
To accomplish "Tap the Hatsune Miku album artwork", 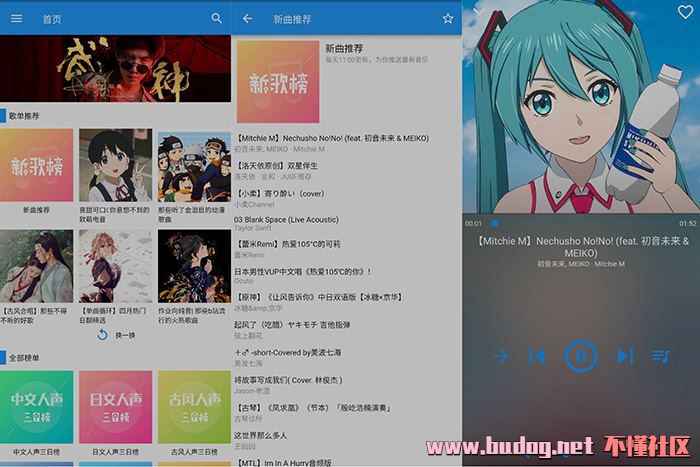I will coord(581,107).
